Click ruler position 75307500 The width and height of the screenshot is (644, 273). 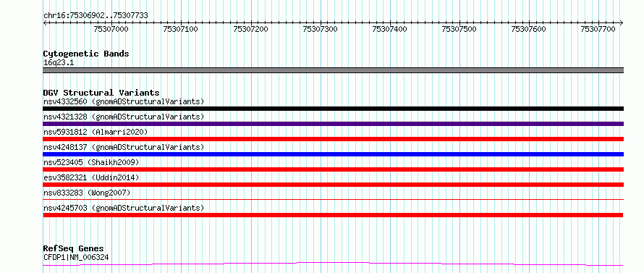pyautogui.click(x=459, y=29)
